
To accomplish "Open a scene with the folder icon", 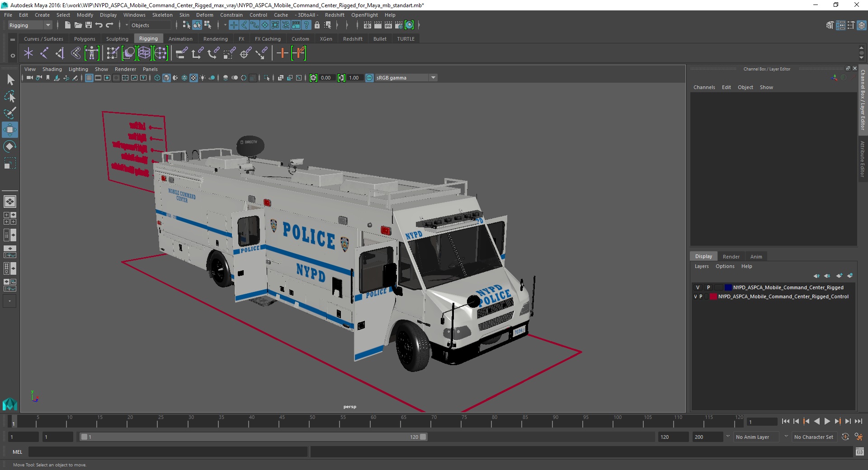I will (78, 25).
